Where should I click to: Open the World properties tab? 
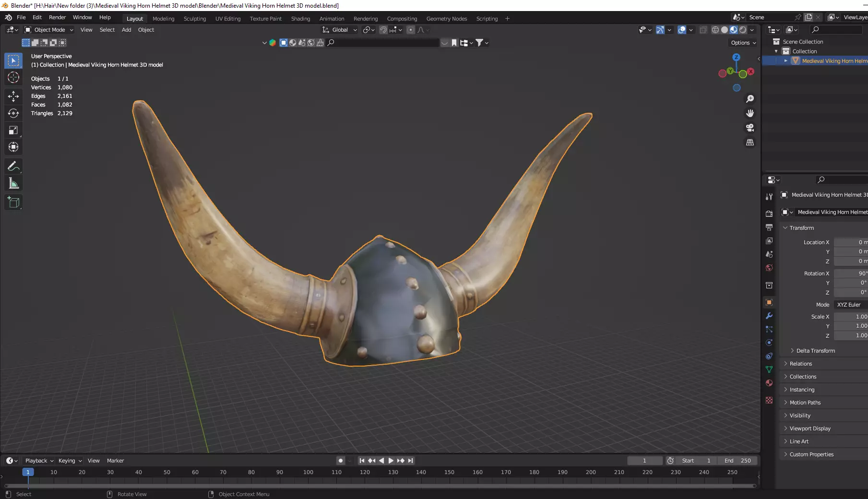(769, 267)
